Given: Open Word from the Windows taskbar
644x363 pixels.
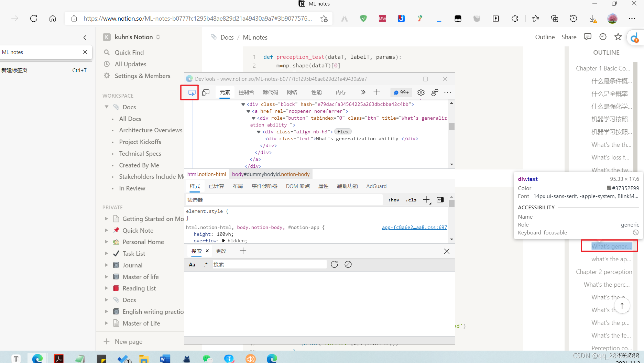Looking at the screenshot, I should [165, 359].
